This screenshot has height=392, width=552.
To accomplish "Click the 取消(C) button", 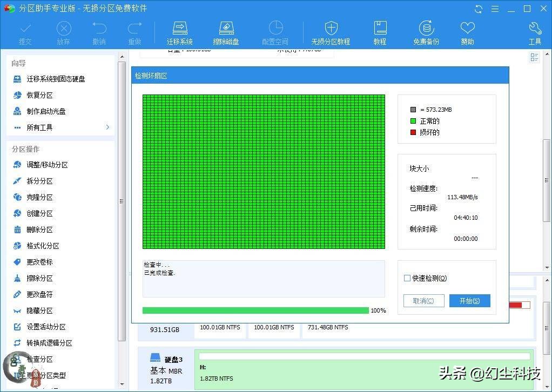I will click(423, 300).
